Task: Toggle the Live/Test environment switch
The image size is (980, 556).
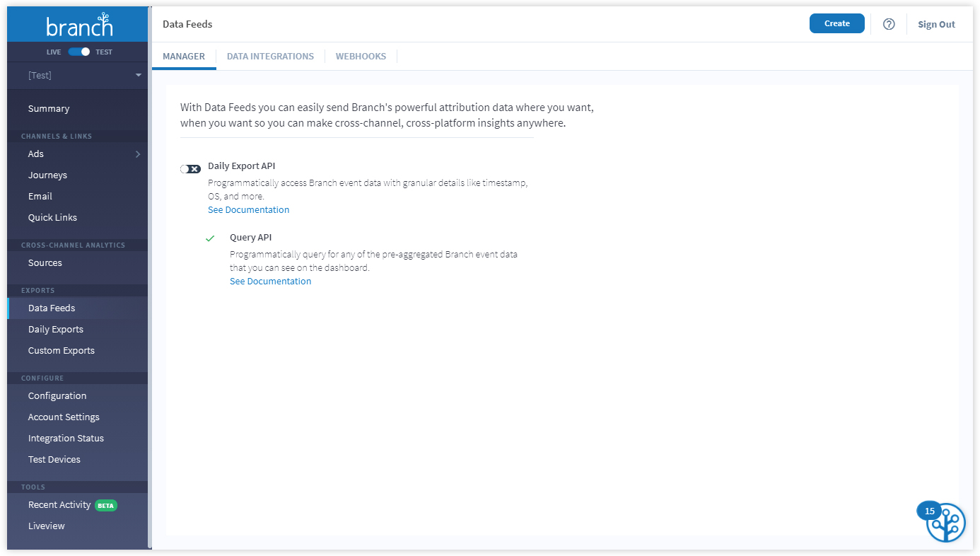Action: [79, 52]
